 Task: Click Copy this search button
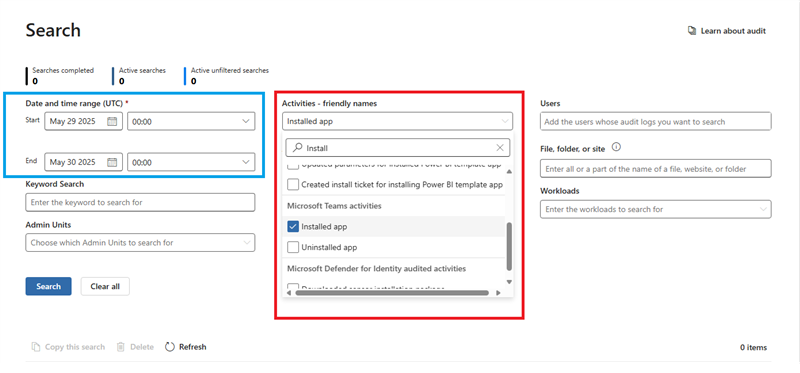click(x=68, y=347)
